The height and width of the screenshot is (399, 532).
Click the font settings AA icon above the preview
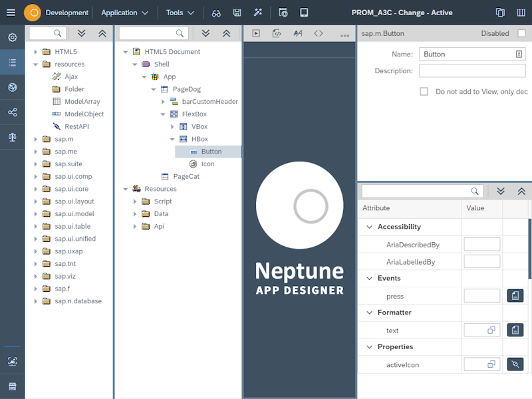(297, 33)
